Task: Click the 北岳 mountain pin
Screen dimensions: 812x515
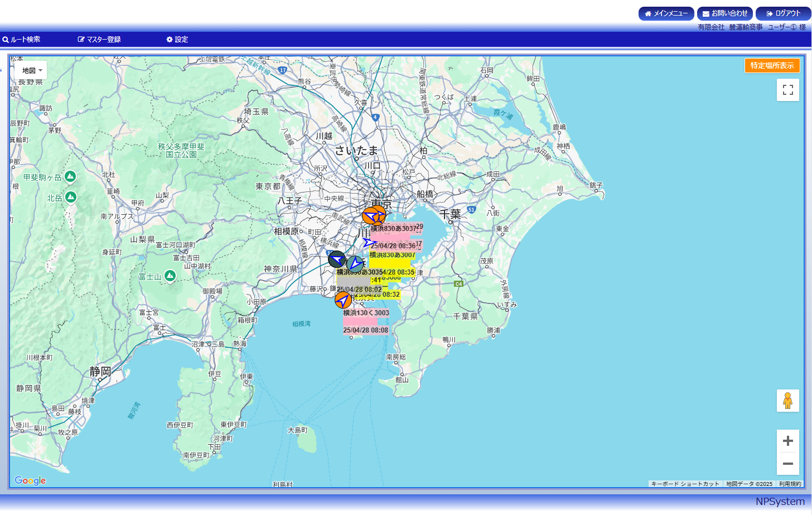Action: [71, 197]
